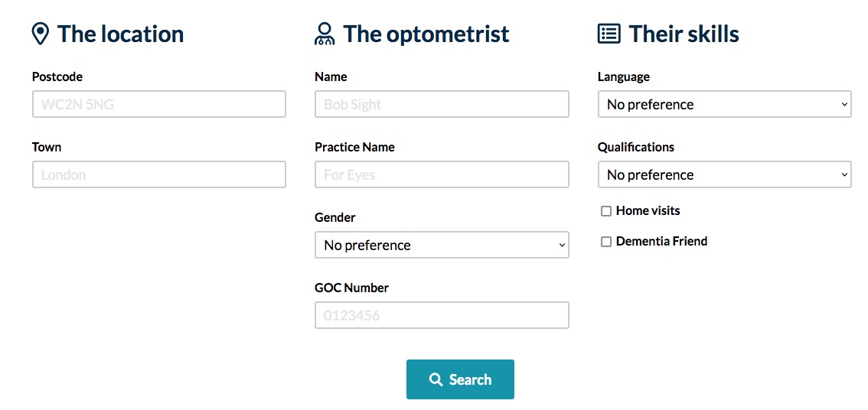868x410 pixels.
Task: Click the "The optometrist" heading
Action: [x=426, y=34]
